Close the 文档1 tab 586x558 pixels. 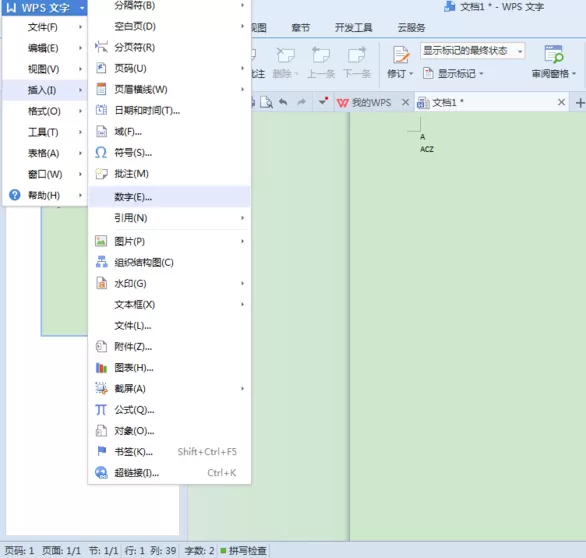click(x=561, y=102)
